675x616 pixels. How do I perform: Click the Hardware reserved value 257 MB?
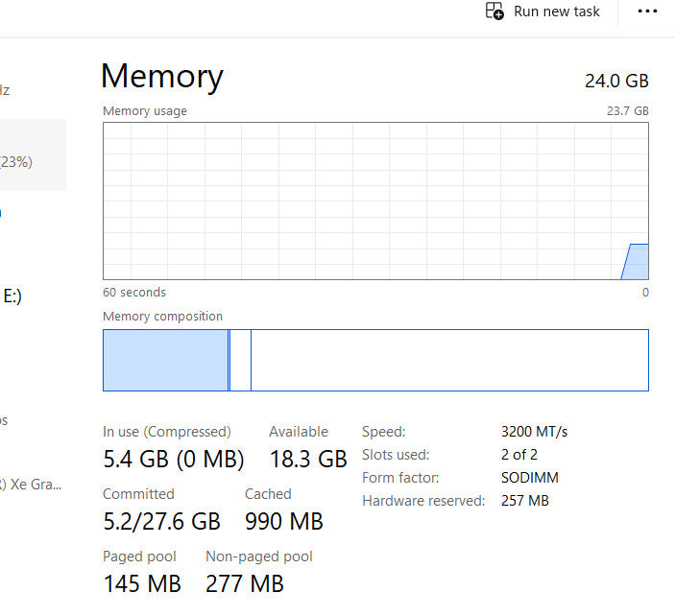(x=525, y=501)
